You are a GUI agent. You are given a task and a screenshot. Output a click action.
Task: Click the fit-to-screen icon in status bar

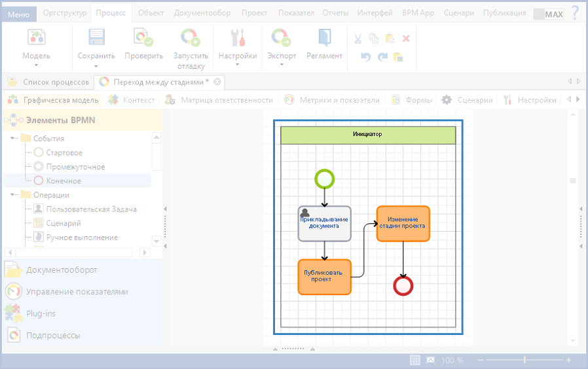coord(430,360)
